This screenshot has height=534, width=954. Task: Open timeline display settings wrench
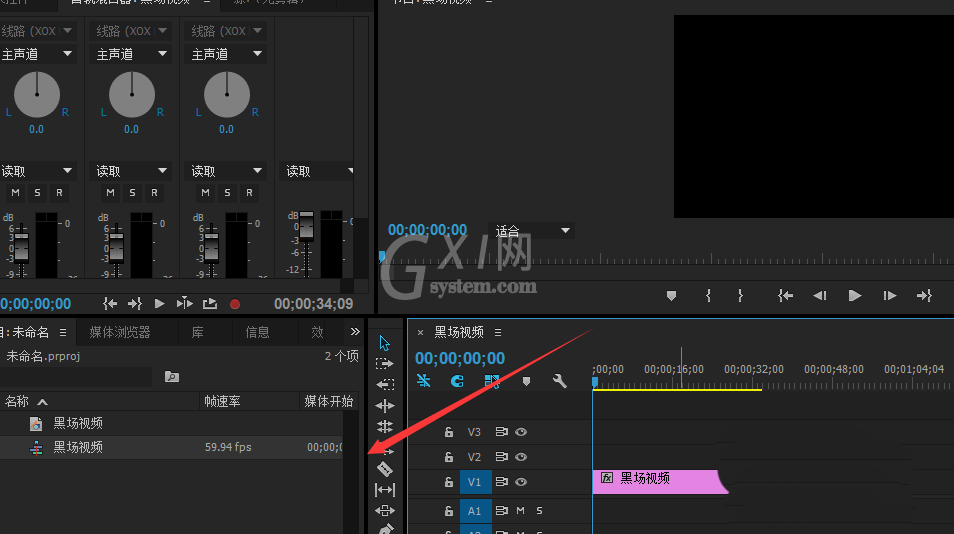[559, 381]
